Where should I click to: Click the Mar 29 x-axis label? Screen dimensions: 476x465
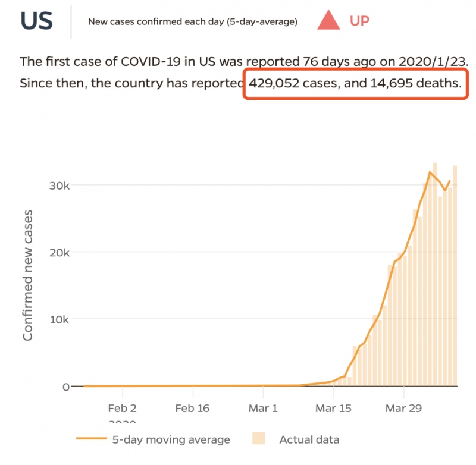coord(404,409)
